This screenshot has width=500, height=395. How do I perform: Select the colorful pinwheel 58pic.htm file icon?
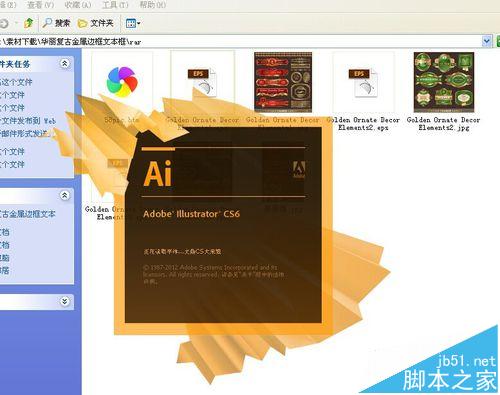(122, 82)
